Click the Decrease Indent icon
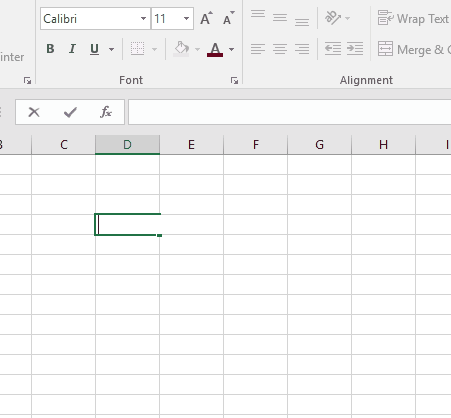 point(333,49)
